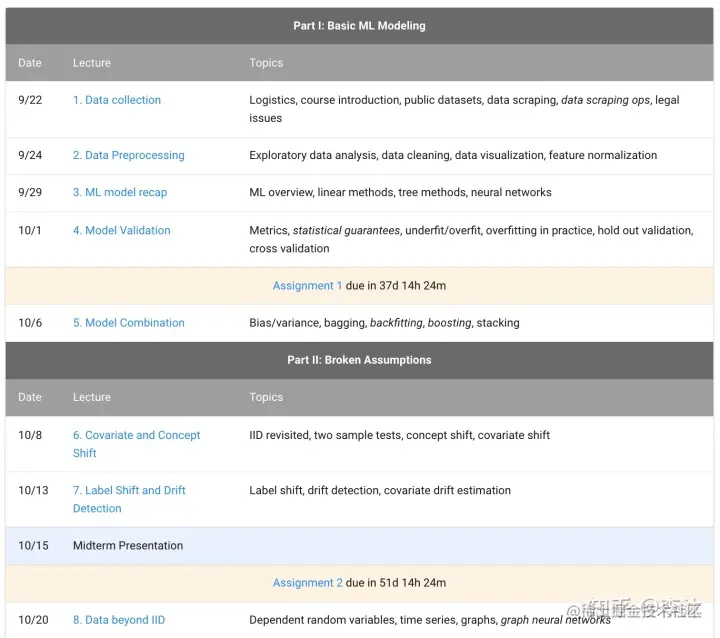Open '6. Covariate and Concept Shift' lecture
The width and height of the screenshot is (720, 638).
click(x=136, y=444)
